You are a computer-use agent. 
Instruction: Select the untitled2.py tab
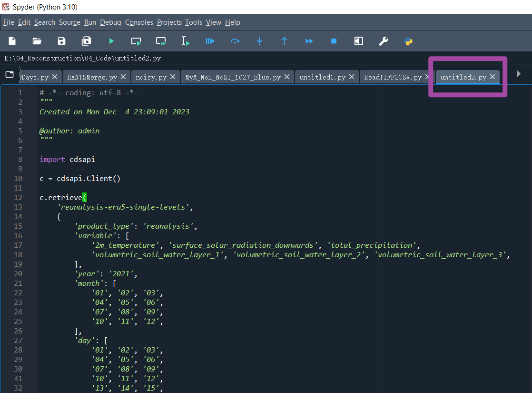click(x=463, y=78)
